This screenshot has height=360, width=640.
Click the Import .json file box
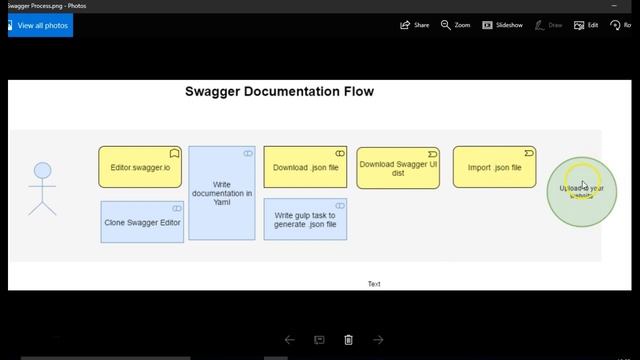coord(494,167)
